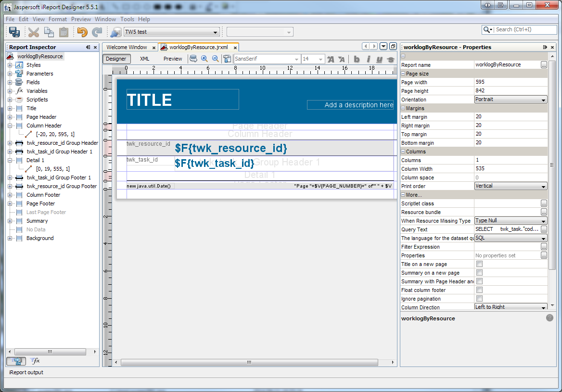Viewport: 562px width, 392px height.
Task: Open the Preview menu
Action: coord(81,19)
